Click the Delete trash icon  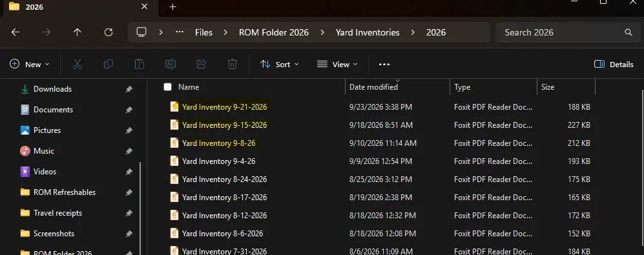click(233, 64)
